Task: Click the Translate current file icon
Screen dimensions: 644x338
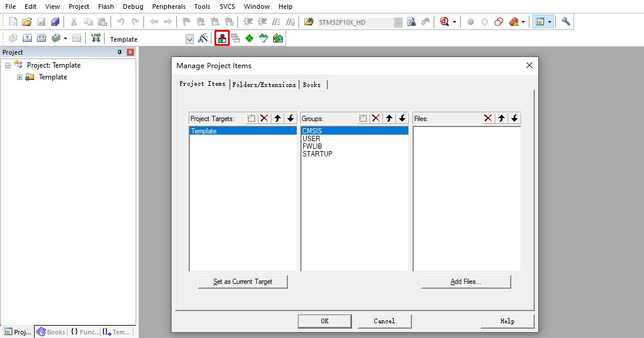Action: [x=13, y=38]
